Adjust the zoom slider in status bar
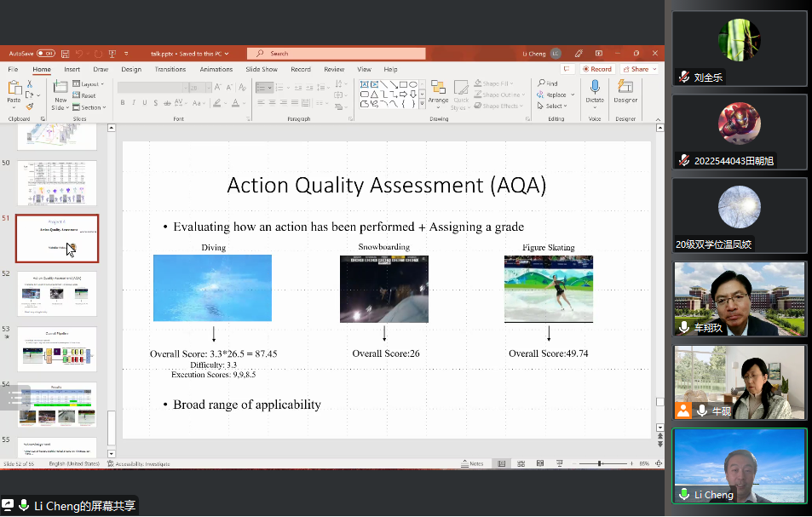Image resolution: width=812 pixels, height=517 pixels. pos(599,463)
